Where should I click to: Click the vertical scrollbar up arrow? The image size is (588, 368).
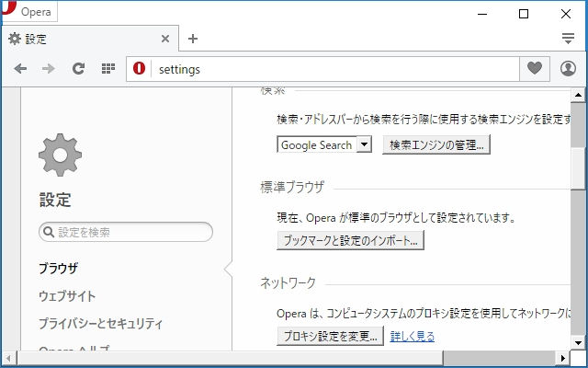click(x=578, y=95)
